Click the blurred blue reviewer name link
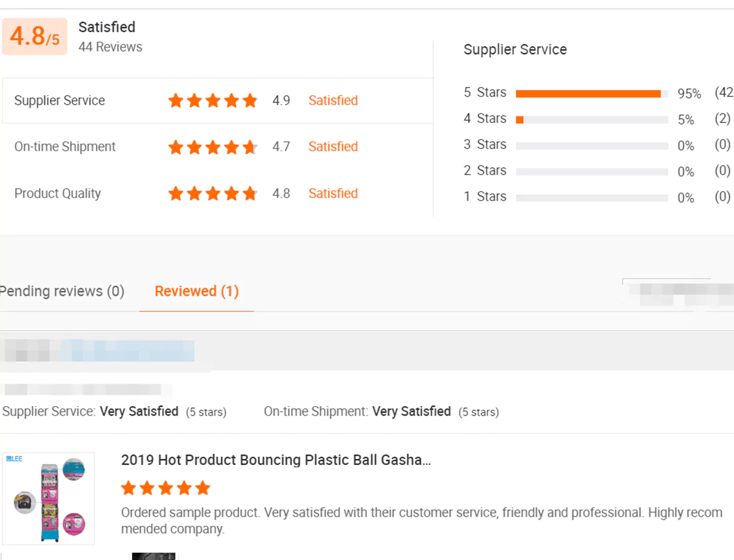The width and height of the screenshot is (734, 560). (x=127, y=351)
